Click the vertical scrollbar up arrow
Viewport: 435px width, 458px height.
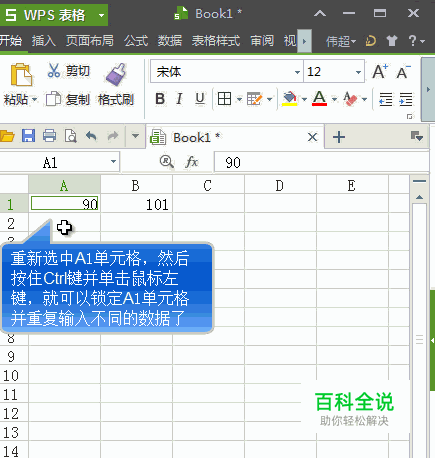click(x=419, y=197)
